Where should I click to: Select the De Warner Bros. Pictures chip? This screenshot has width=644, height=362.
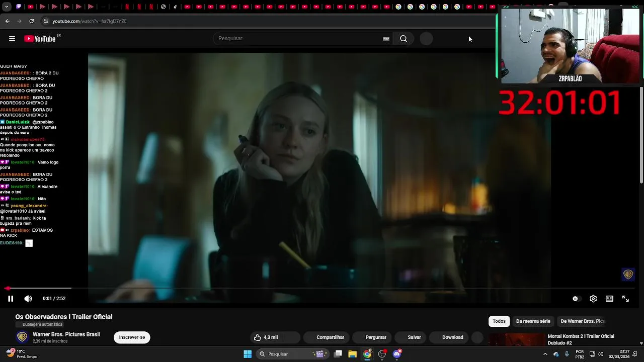(x=582, y=321)
